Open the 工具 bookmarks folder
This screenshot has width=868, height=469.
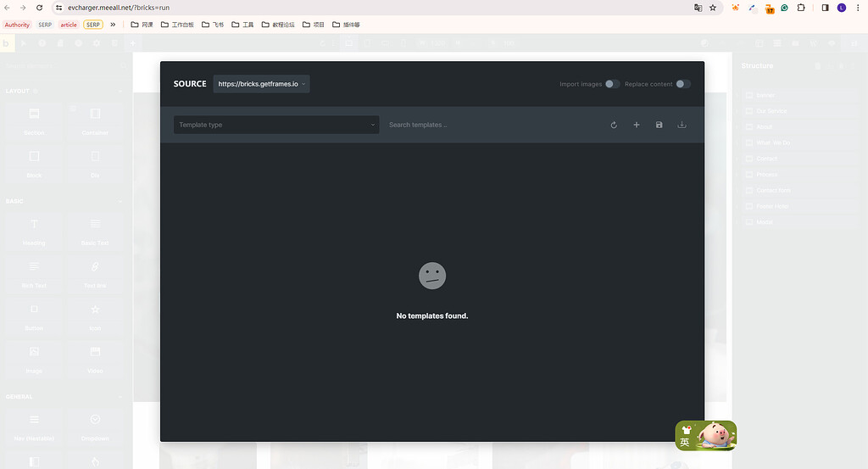[242, 25]
